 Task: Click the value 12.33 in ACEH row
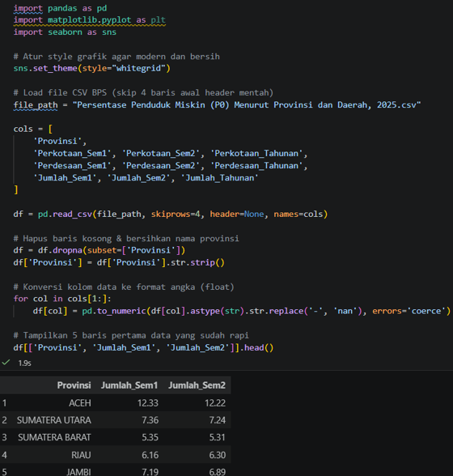(148, 403)
